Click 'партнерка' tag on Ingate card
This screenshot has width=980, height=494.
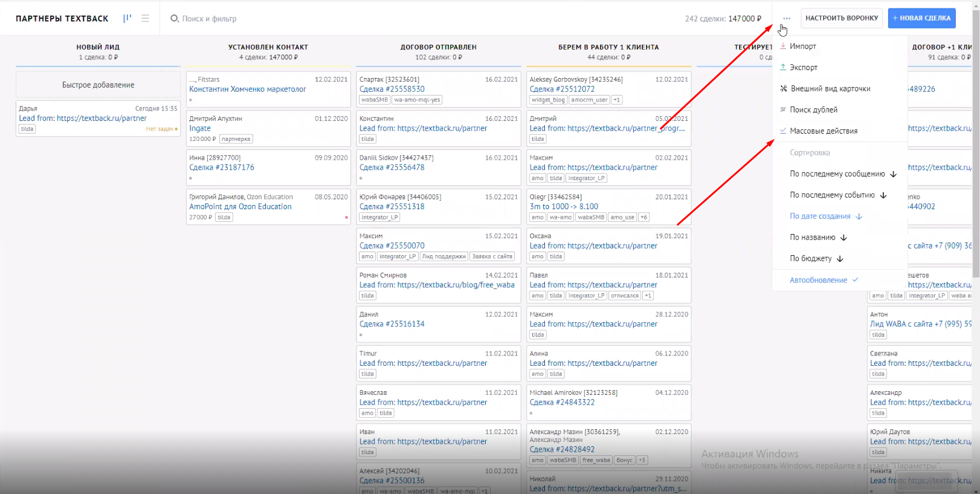pyautogui.click(x=236, y=139)
